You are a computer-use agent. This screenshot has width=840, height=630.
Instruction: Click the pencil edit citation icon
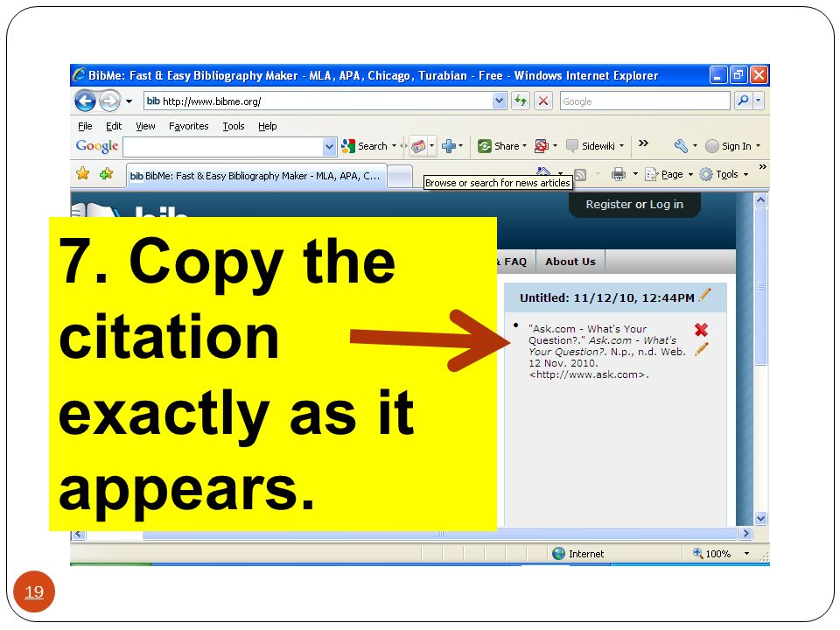(x=701, y=349)
